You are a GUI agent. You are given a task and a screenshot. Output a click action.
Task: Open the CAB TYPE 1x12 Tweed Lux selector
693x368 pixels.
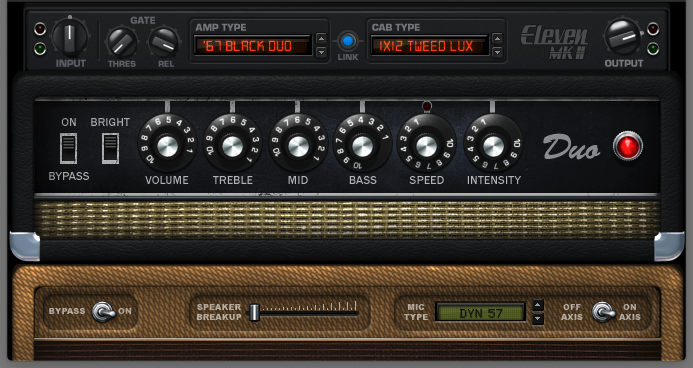pyautogui.click(x=430, y=46)
